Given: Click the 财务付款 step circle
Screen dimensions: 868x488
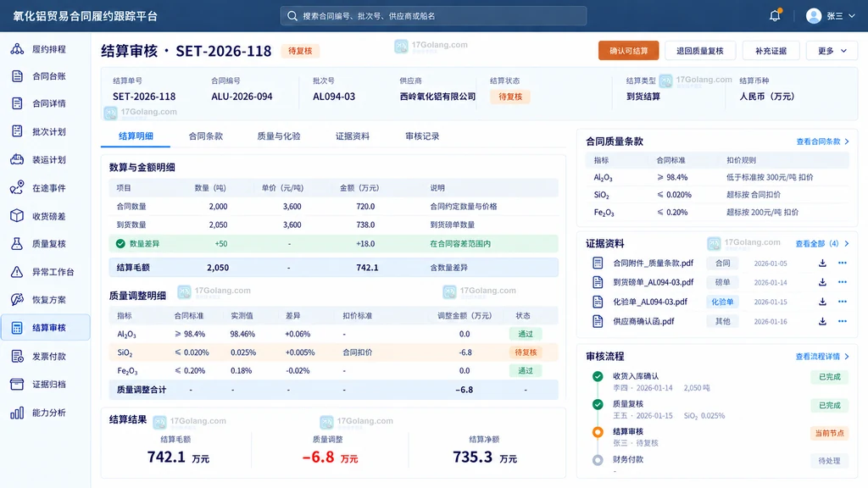Looking at the screenshot, I should tap(598, 460).
